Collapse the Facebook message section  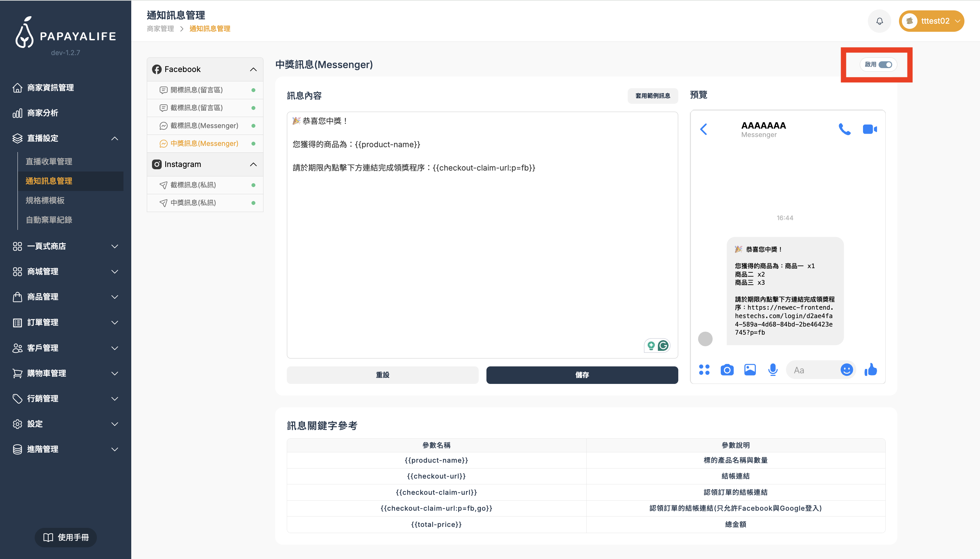253,69
